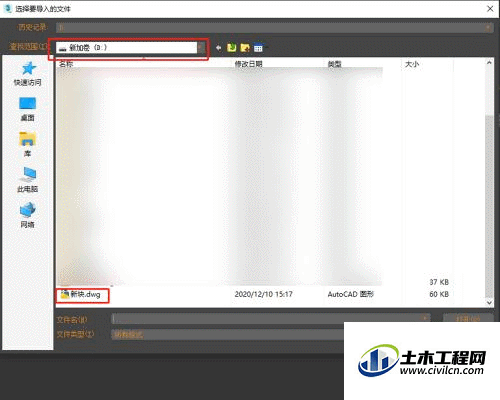The width and height of the screenshot is (500, 400).
Task: Click the AutoCAD 图形 type cell
Action: [x=351, y=294]
